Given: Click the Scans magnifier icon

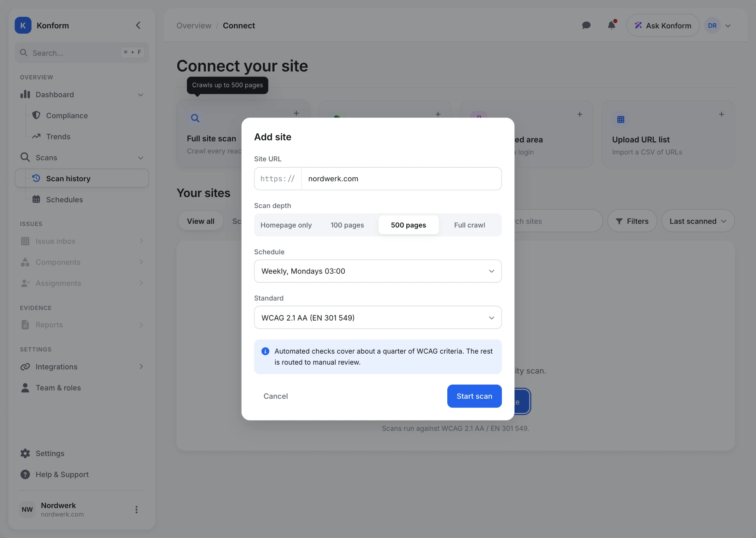Looking at the screenshot, I should (25, 157).
